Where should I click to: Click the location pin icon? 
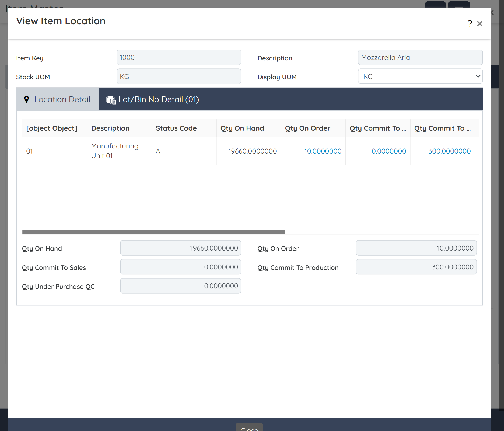coord(26,99)
